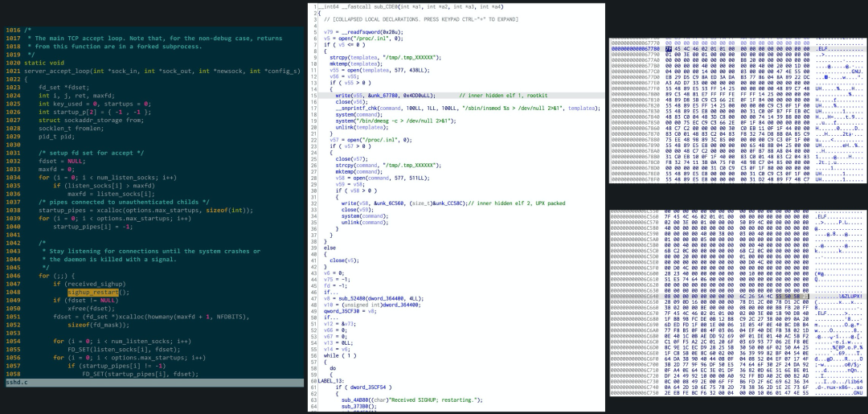Click 'struct sockaddr_storage from;' in sshd.c
The height and width of the screenshot is (414, 868).
[92, 120]
